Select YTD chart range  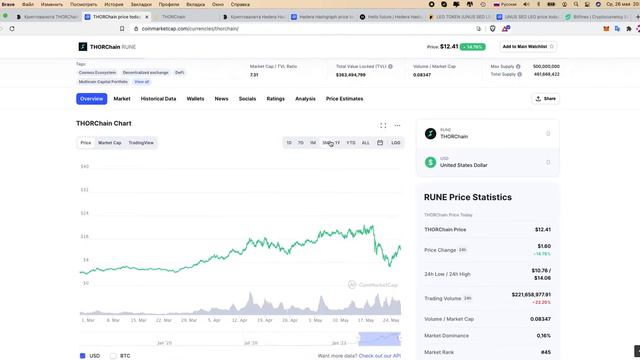tap(351, 142)
